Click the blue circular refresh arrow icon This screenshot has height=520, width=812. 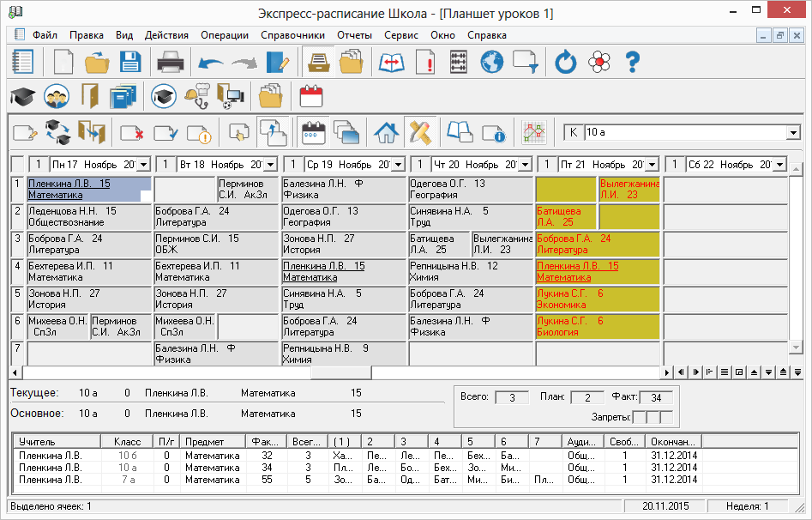[566, 63]
